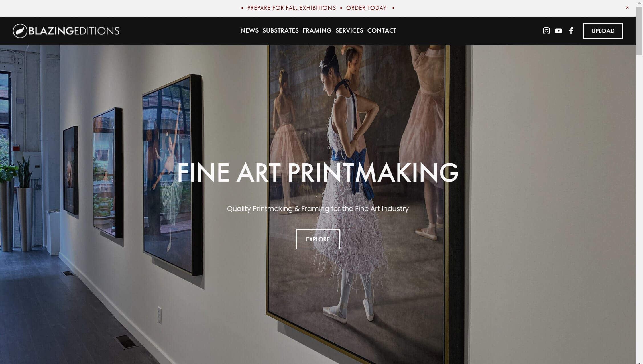643x364 pixels.
Task: Click the Upload button
Action: pos(603,31)
